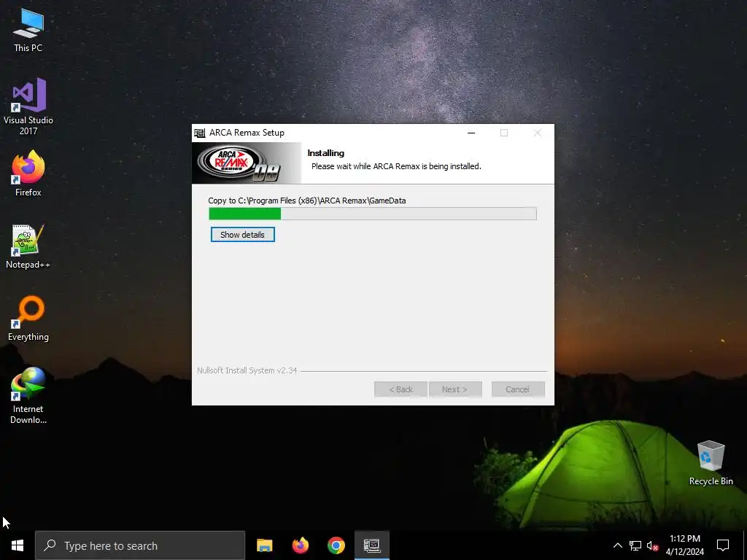Screen dimensions: 747x560
Task: Open File Explorer from taskbar
Action: click(x=264, y=545)
